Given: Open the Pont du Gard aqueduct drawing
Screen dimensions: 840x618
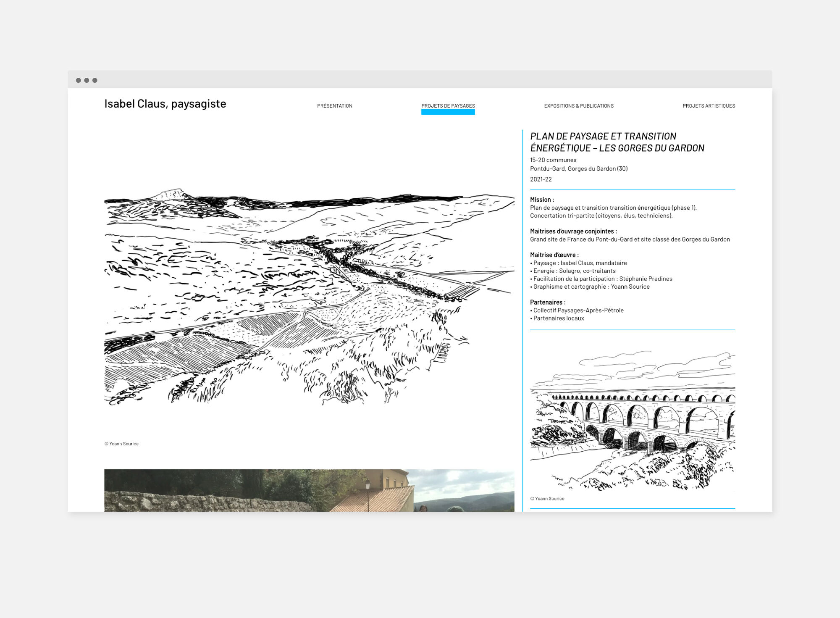Looking at the screenshot, I should (x=633, y=420).
